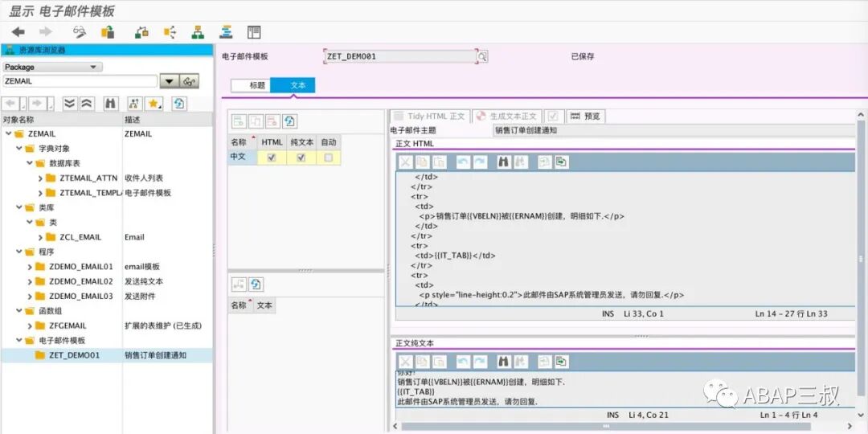Click the Tidy HTML 正文 button
The image size is (868, 434).
tap(429, 117)
